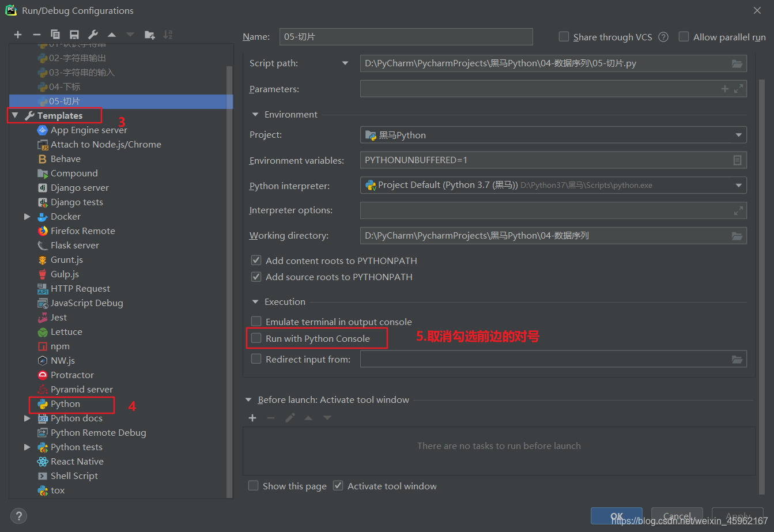Open the Script path type dropdown
Screen dimensions: 774x532
coord(345,63)
